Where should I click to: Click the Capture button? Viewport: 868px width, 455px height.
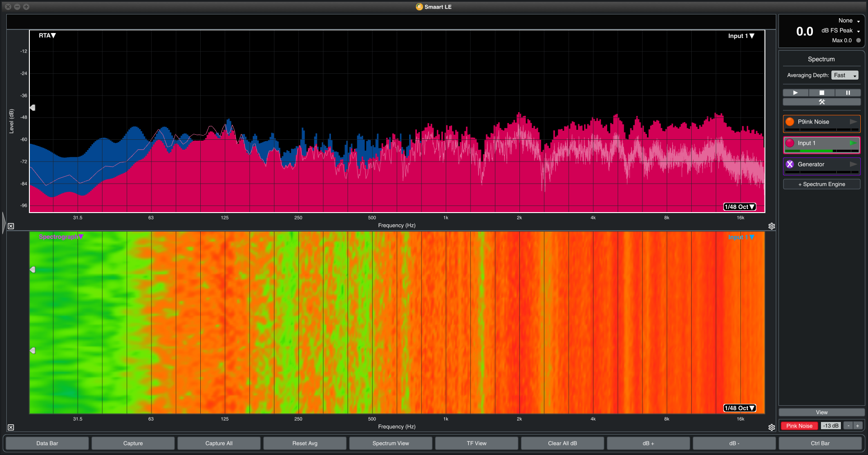pos(133,443)
